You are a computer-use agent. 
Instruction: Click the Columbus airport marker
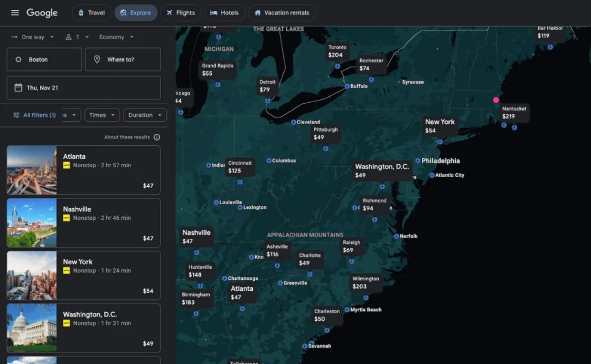(x=269, y=160)
